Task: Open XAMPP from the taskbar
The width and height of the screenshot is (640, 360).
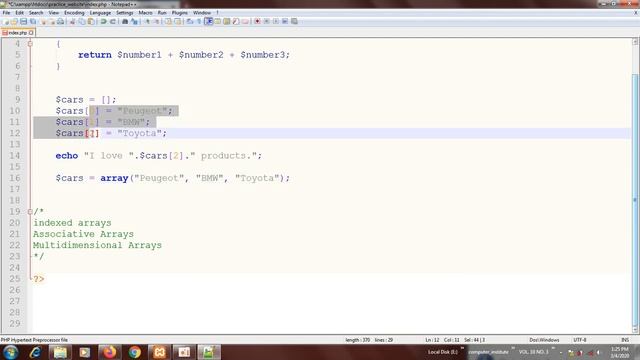Action: point(159,352)
